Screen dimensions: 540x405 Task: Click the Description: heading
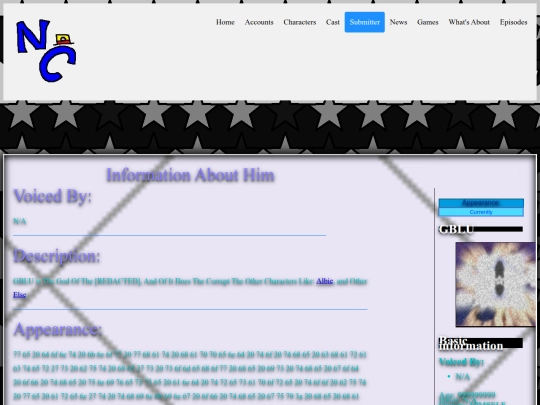[x=57, y=257]
